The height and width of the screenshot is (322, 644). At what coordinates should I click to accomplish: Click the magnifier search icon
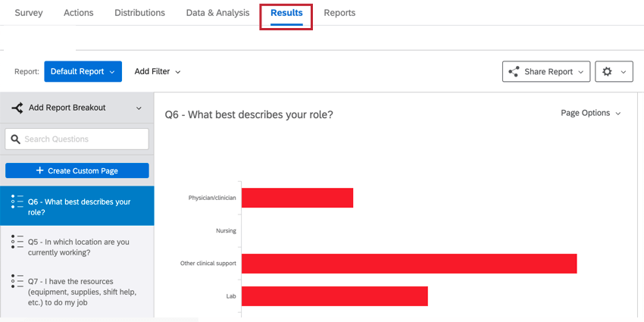[15, 139]
